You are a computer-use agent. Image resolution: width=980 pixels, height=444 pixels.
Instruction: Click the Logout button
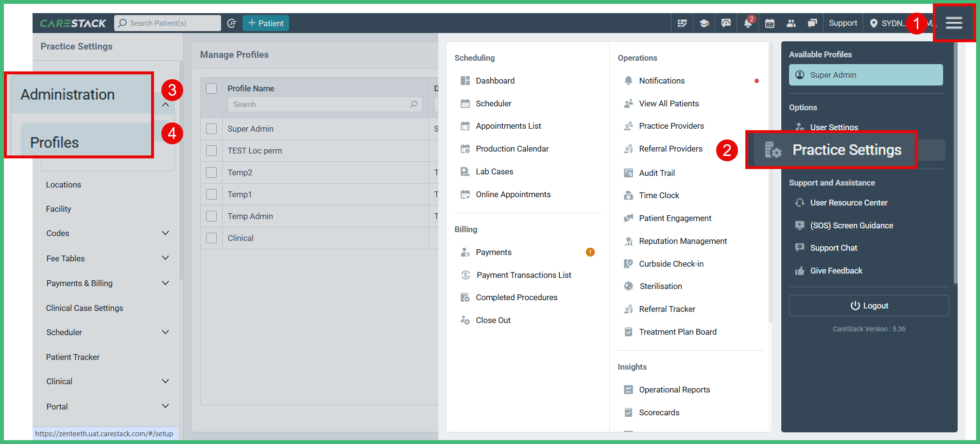coord(869,306)
